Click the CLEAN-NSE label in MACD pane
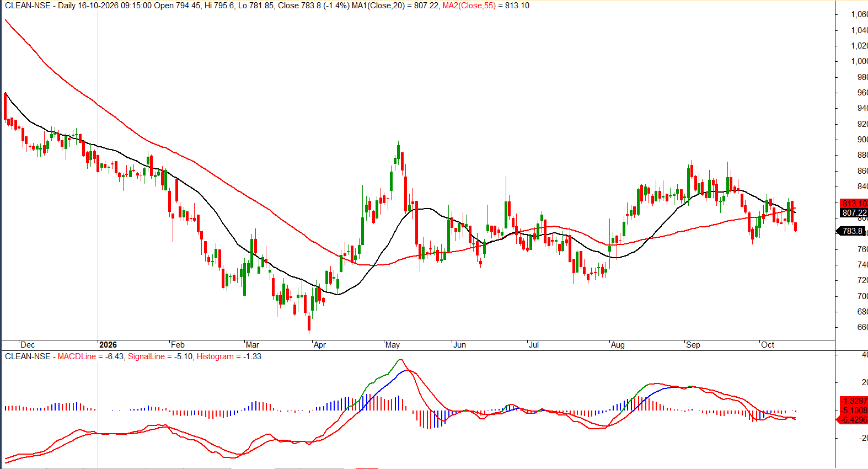Image resolution: width=868 pixels, height=469 pixels. coord(28,356)
